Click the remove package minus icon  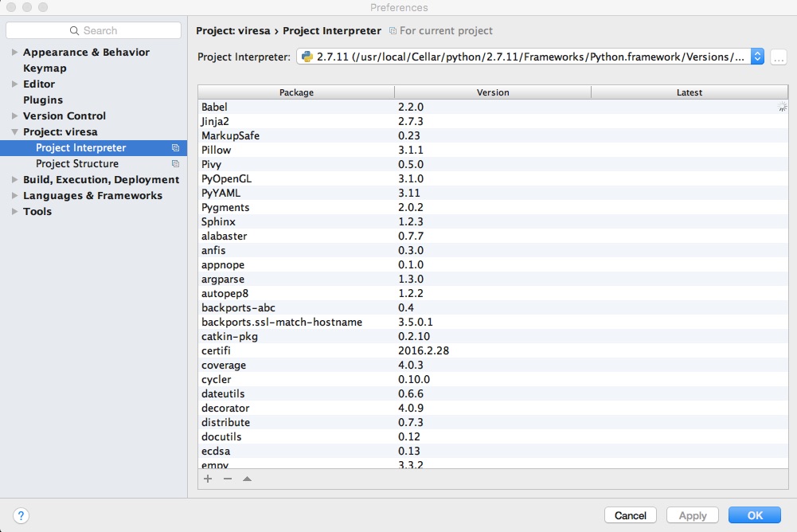click(228, 479)
